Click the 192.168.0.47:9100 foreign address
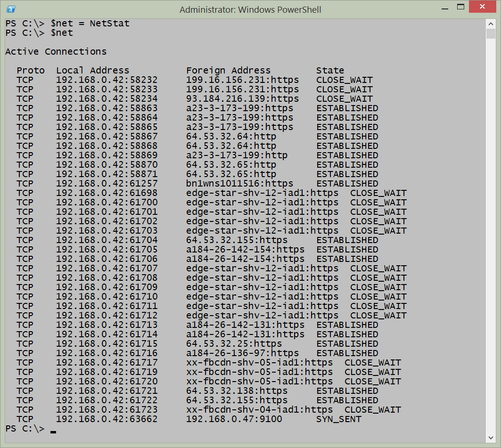501x448 pixels. 234,419
